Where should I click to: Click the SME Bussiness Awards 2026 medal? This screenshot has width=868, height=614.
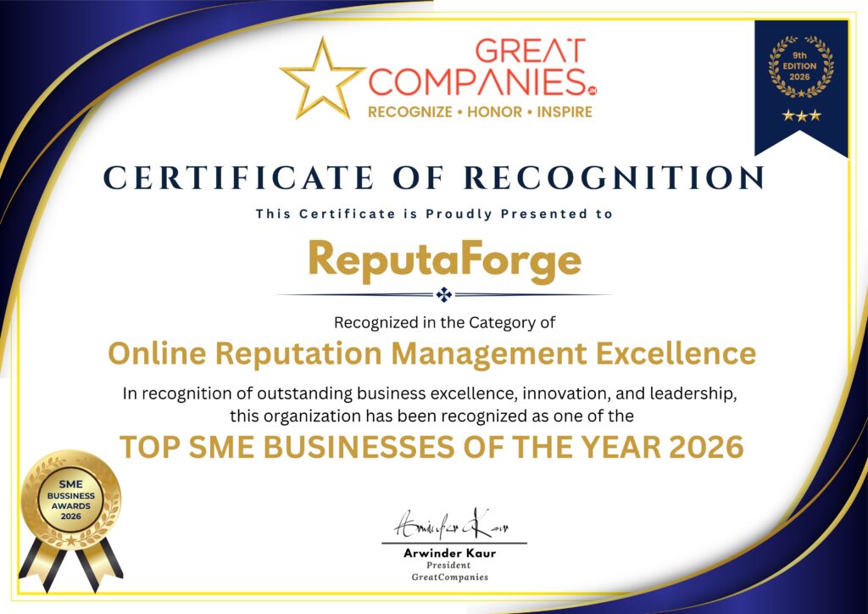pyautogui.click(x=71, y=521)
